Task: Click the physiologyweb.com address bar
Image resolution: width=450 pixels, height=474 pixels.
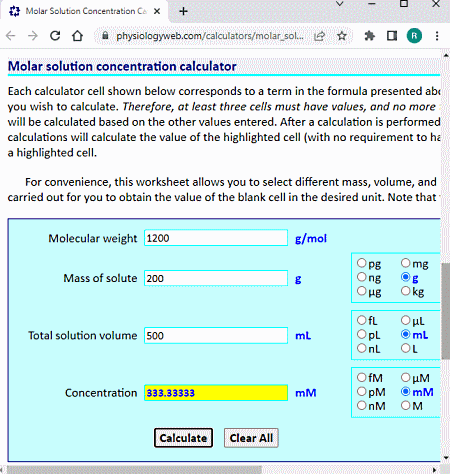Action: point(209,36)
